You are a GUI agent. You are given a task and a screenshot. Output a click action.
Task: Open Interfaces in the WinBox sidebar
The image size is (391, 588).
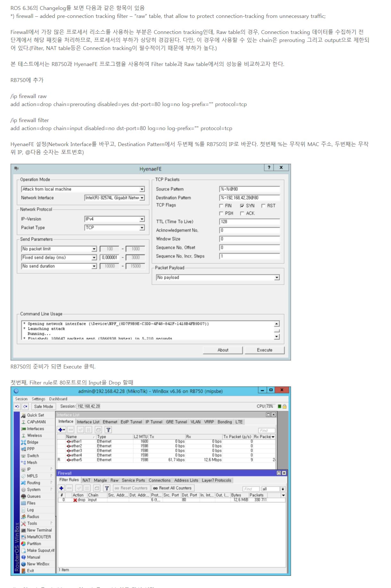coord(35,429)
